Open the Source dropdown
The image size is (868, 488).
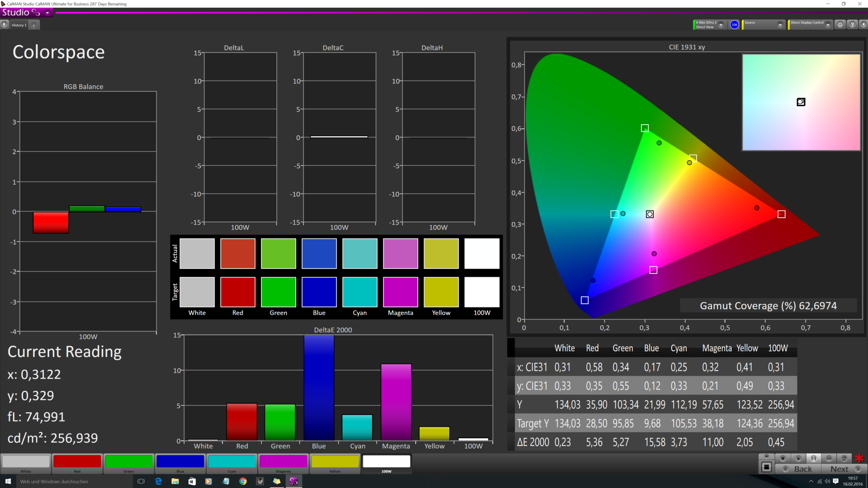coord(780,25)
